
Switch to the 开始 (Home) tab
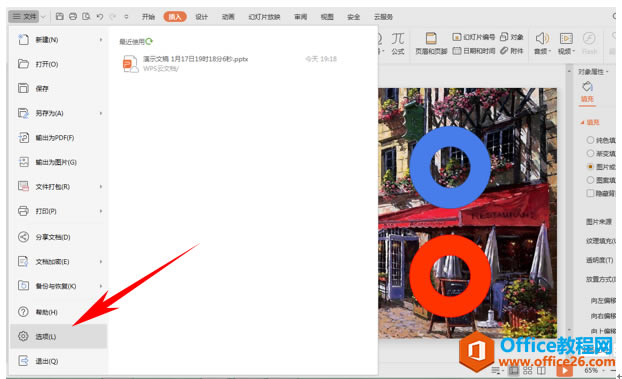click(x=148, y=17)
